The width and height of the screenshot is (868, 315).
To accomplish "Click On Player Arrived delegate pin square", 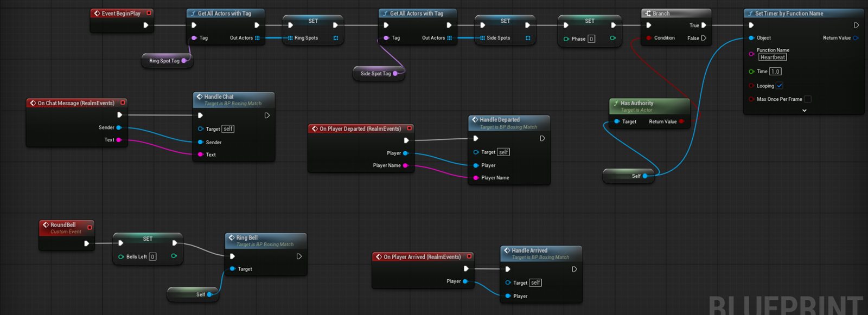I will (x=469, y=256).
